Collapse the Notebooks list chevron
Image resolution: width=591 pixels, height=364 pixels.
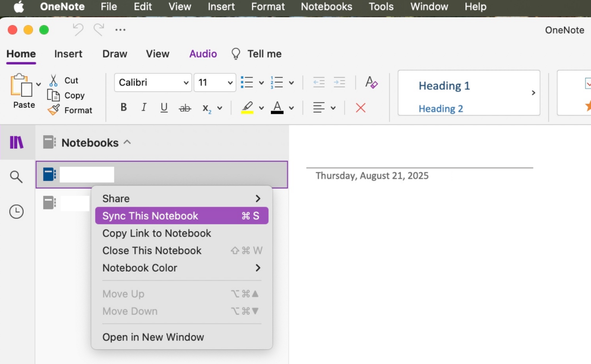pos(128,142)
